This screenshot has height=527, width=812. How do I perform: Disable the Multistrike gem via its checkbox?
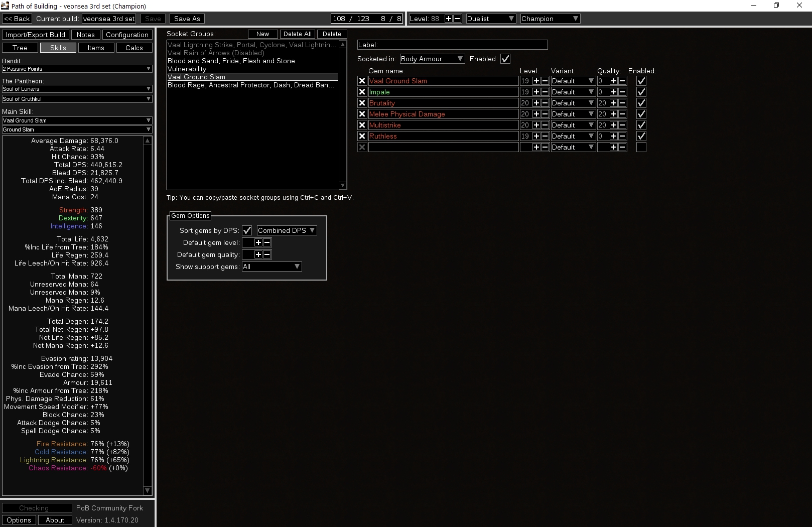(x=641, y=125)
